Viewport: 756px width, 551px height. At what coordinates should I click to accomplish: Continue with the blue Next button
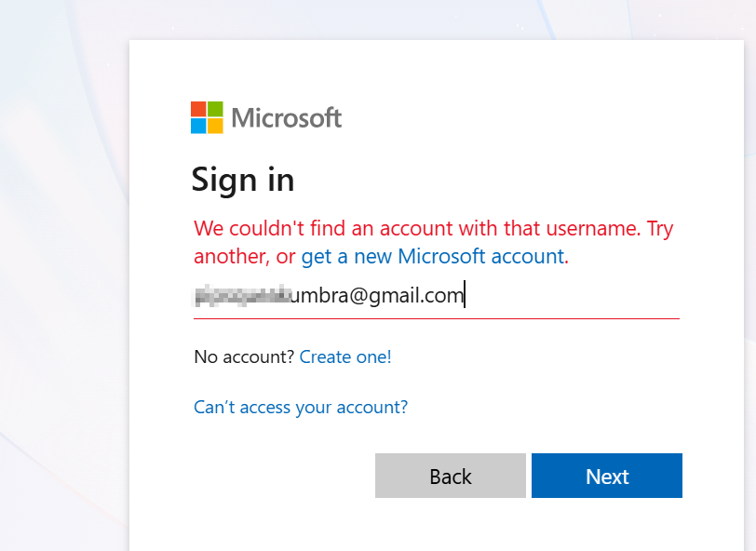click(606, 476)
